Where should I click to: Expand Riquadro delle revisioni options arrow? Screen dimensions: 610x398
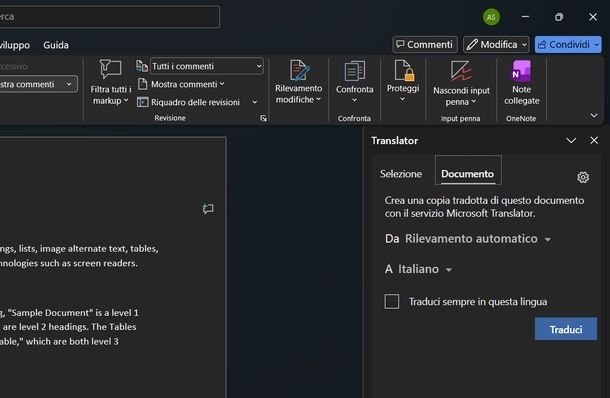(x=254, y=102)
